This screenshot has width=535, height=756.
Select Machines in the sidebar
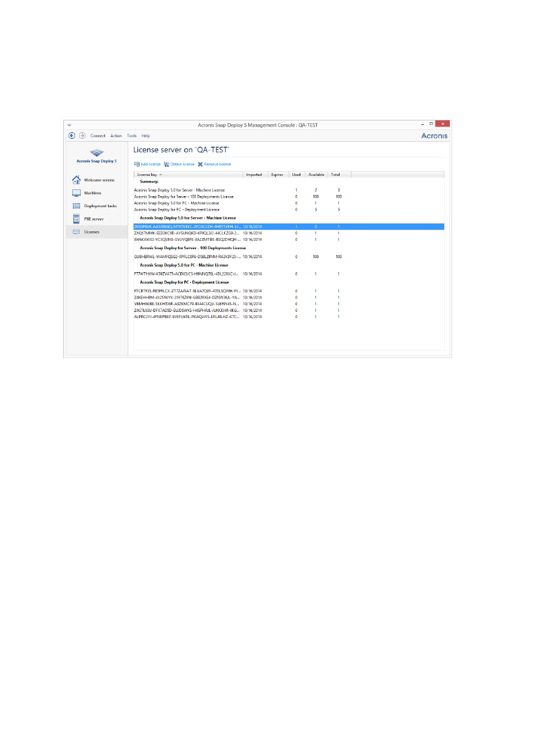click(x=97, y=193)
